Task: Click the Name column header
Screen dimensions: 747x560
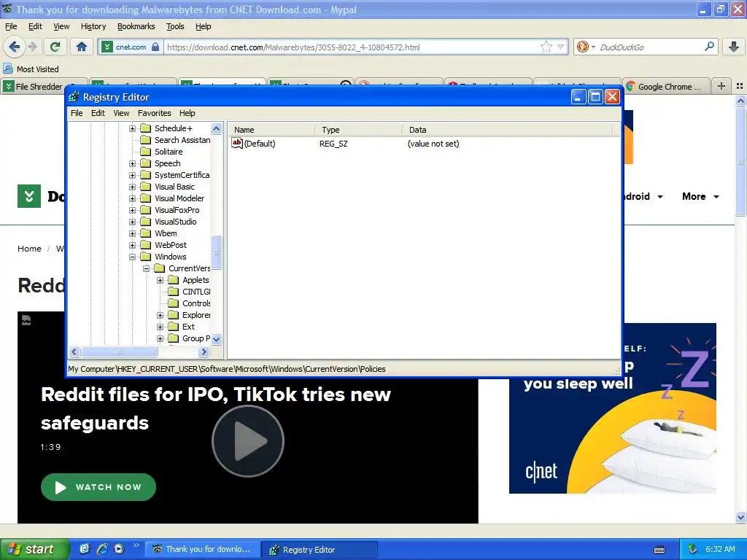Action: [x=271, y=130]
